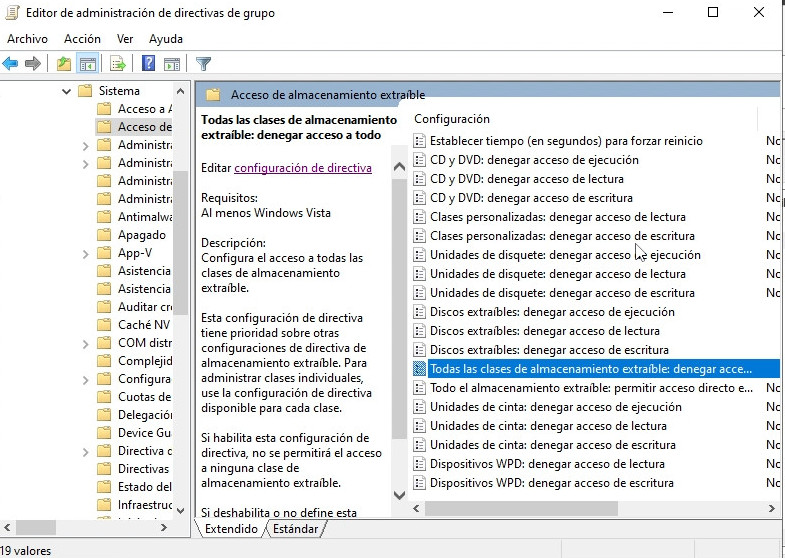
Task: Click the Configuración column header
Action: coord(452,119)
